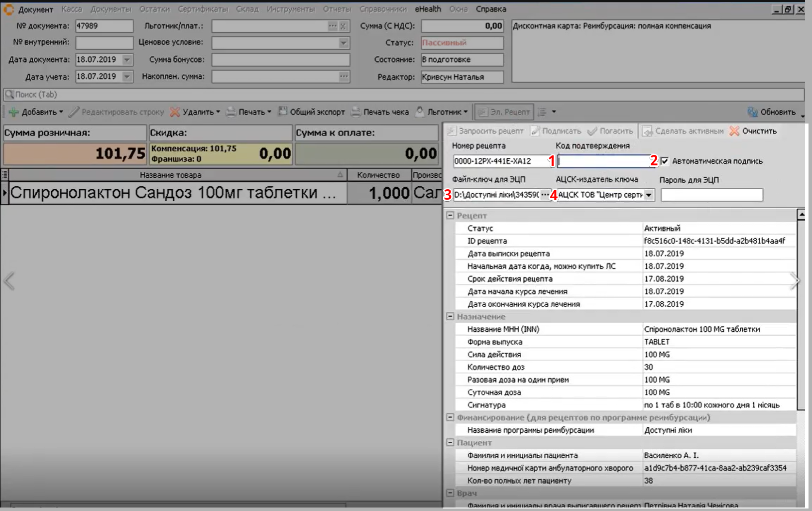
Task: Toggle the Автоматическая подпись checkbox
Action: coord(665,161)
